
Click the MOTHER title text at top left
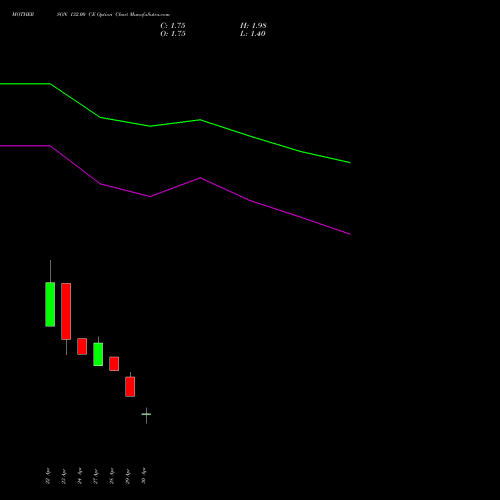click(23, 15)
